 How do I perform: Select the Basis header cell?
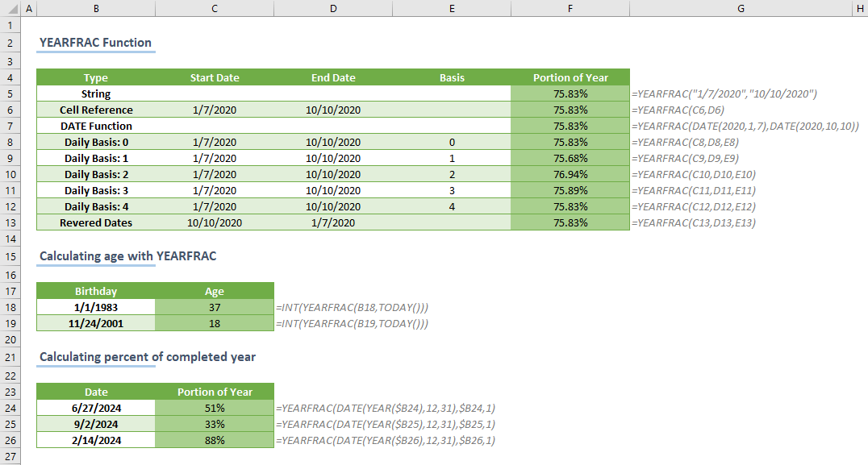pyautogui.click(x=452, y=77)
